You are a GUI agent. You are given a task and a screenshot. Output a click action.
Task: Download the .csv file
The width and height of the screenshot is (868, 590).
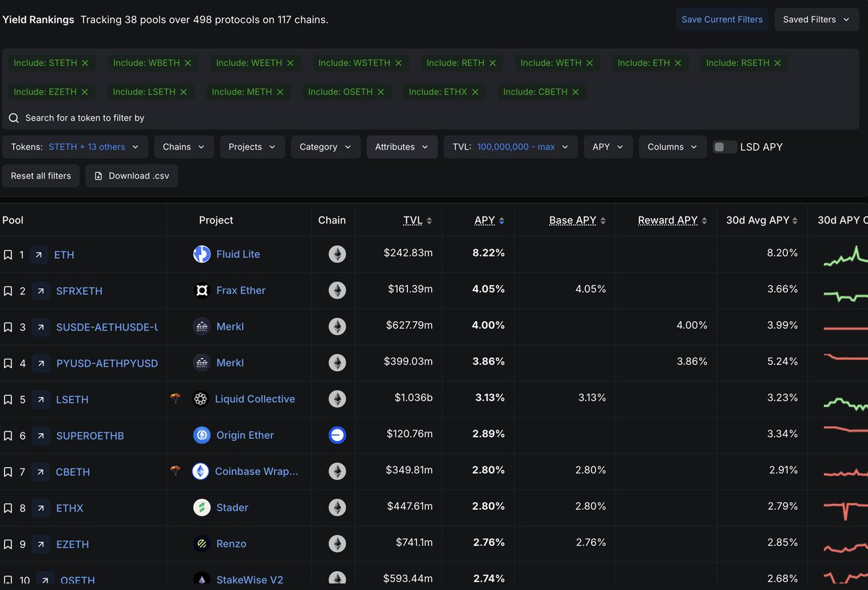coord(132,176)
